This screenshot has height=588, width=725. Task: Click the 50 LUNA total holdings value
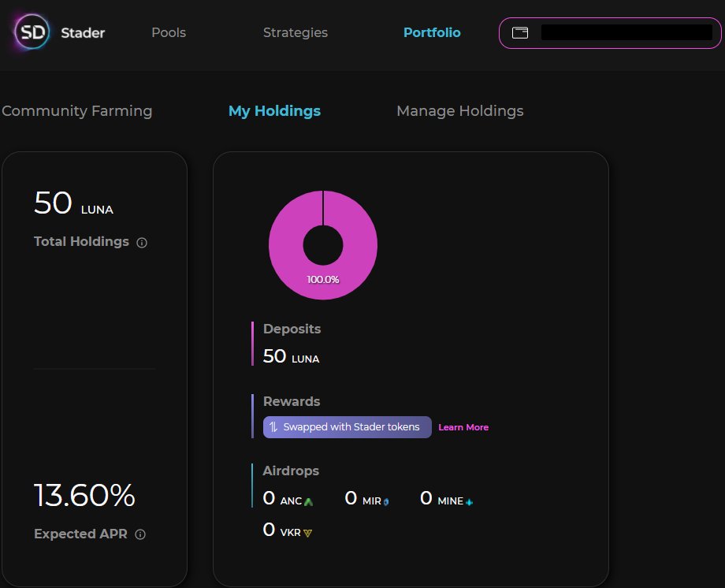(x=73, y=203)
